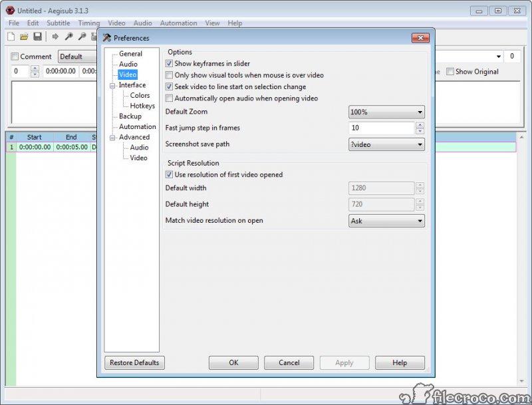Select top-level Video preferences page
The width and height of the screenshot is (532, 405).
click(x=128, y=74)
